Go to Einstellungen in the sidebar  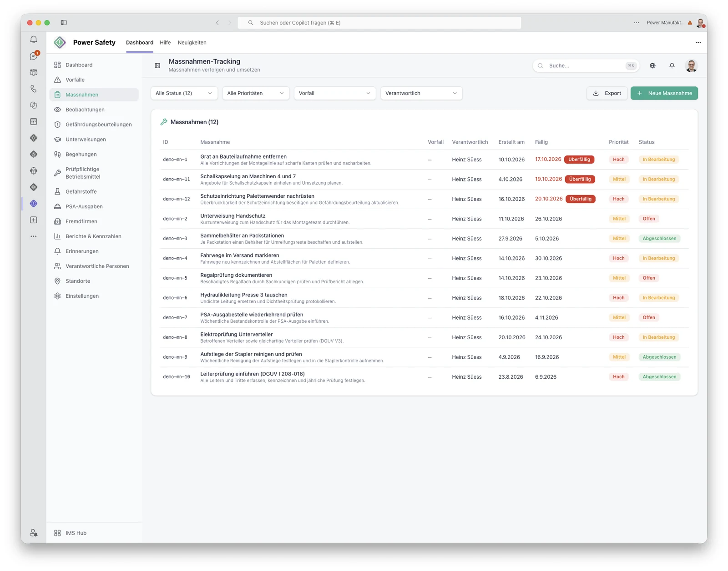coord(94,296)
